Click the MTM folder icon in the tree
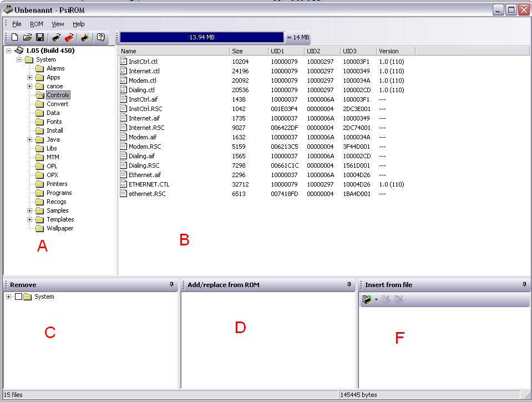 tap(40, 157)
